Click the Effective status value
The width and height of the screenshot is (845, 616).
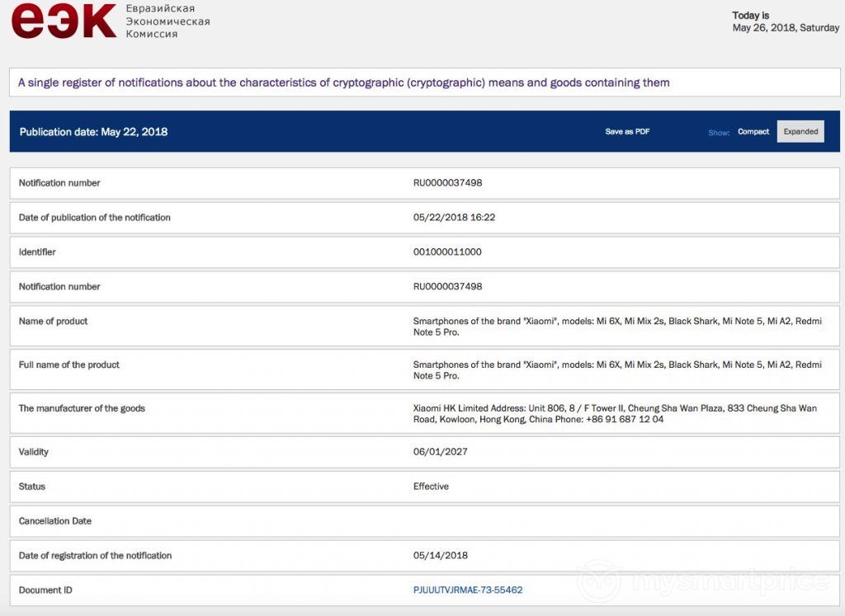pos(431,487)
